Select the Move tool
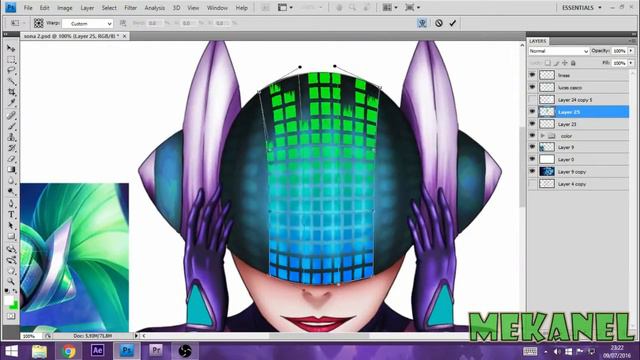Image resolution: width=640 pixels, height=360 pixels. [x=11, y=48]
